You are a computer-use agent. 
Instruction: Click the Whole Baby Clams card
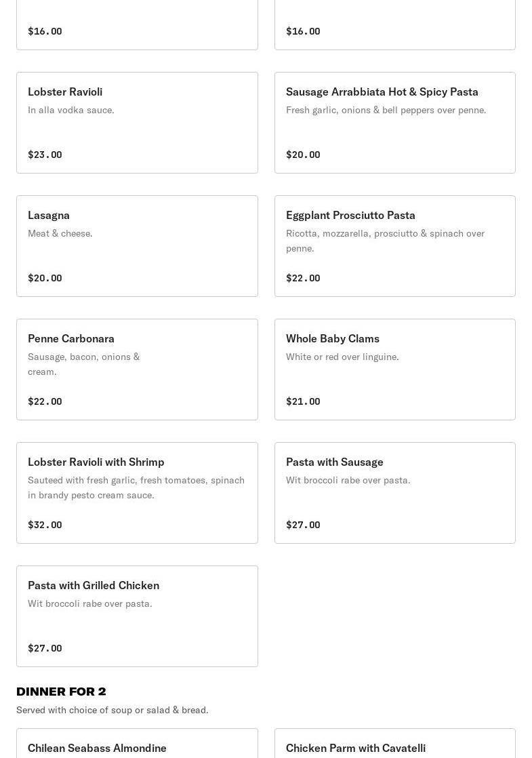[x=394, y=370]
